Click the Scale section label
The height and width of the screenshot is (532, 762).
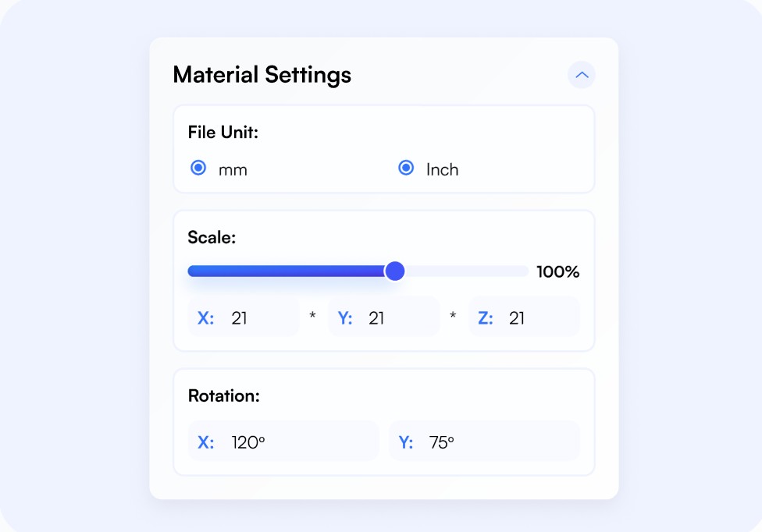[x=212, y=237]
